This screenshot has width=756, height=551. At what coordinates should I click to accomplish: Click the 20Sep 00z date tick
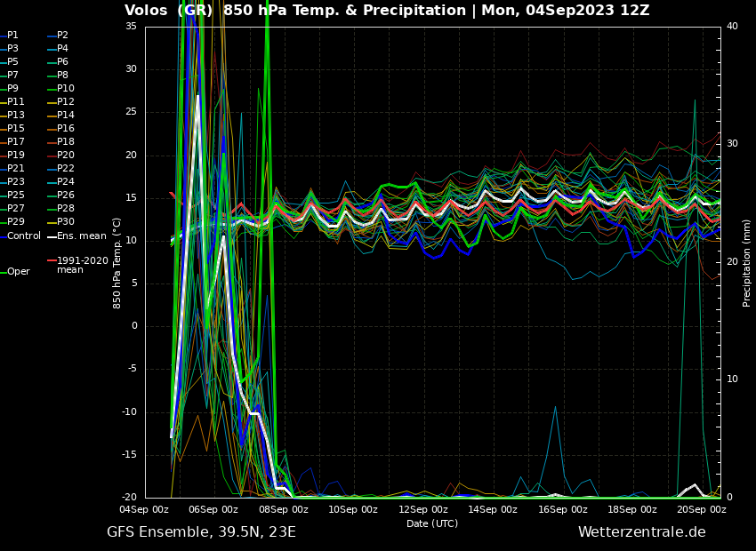[702, 510]
